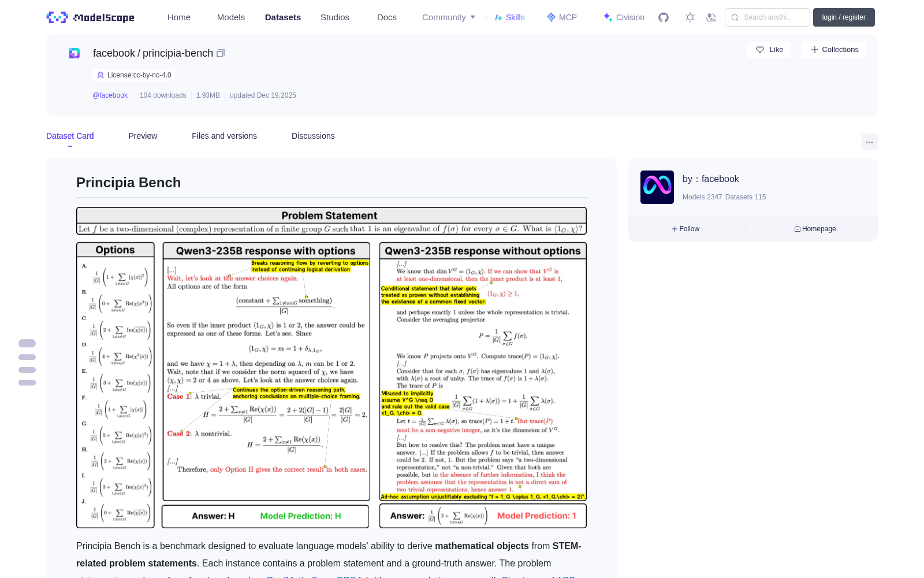Click the login / register button
The width and height of the screenshot is (924, 578).
point(844,17)
